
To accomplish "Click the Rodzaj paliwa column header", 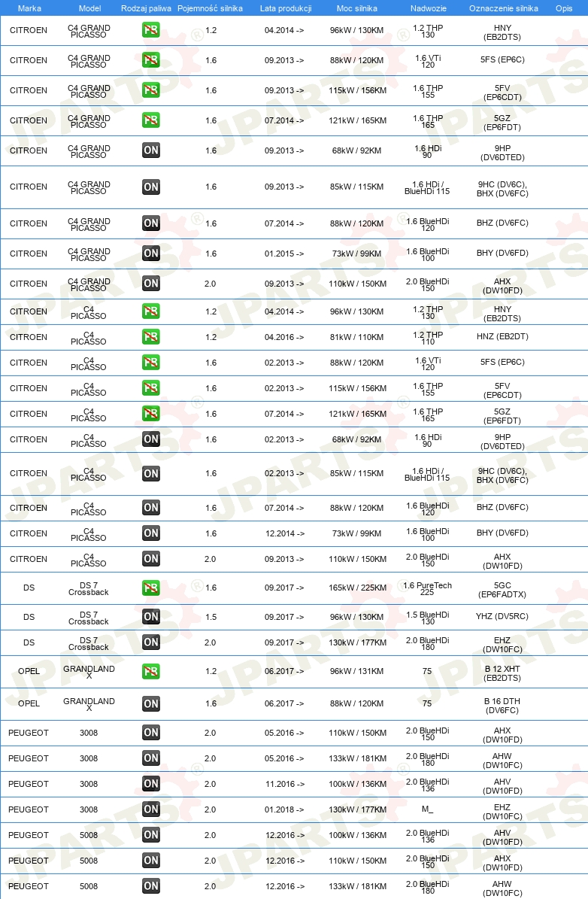I will (x=146, y=8).
